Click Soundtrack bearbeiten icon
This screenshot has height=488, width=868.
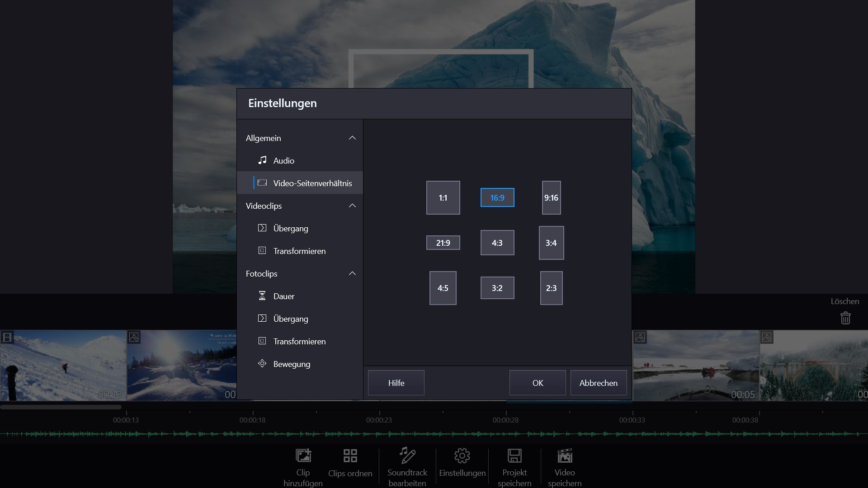tap(407, 455)
